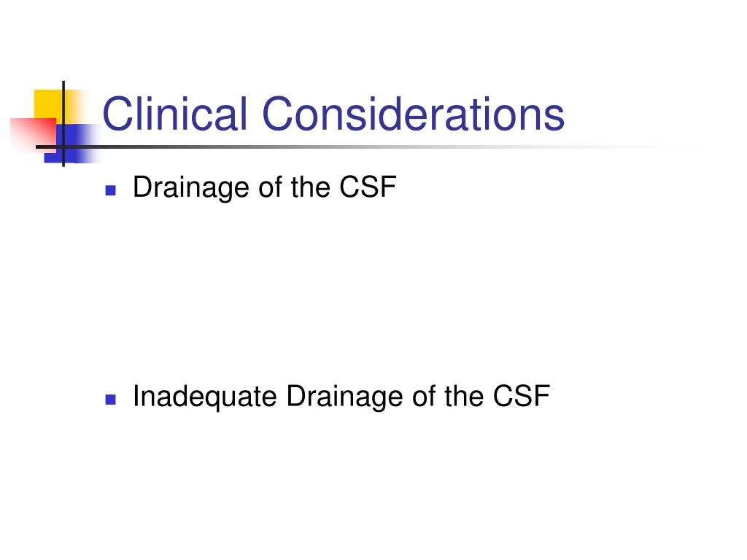Click the "Inadequate Drainage of the CSF" text
Image resolution: width=747 pixels, height=560 pixels.
(341, 396)
